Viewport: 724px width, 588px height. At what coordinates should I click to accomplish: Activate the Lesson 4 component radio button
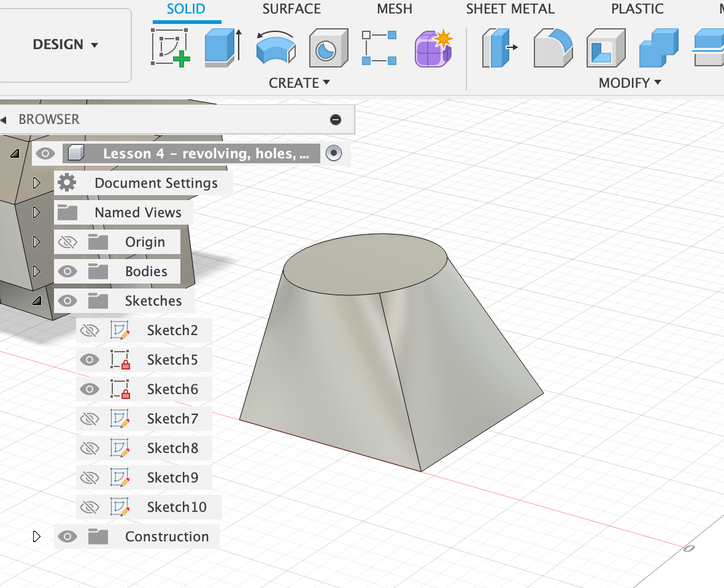point(333,153)
